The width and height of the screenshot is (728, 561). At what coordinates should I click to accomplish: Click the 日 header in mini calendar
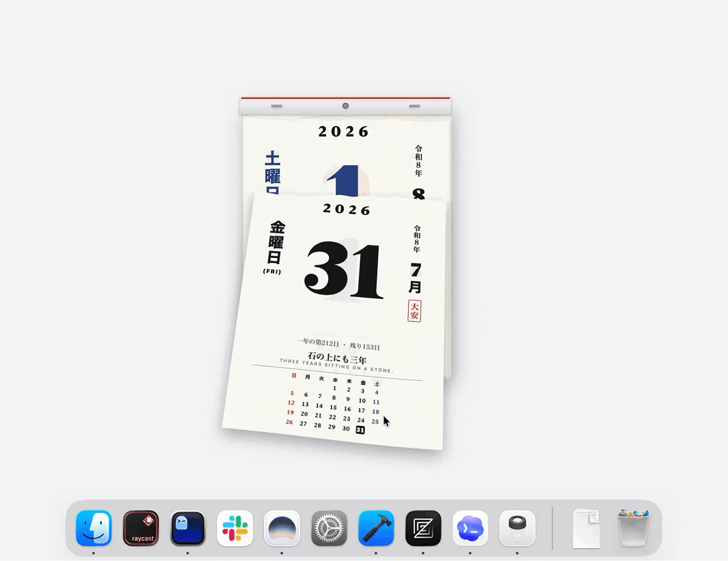[x=294, y=375]
